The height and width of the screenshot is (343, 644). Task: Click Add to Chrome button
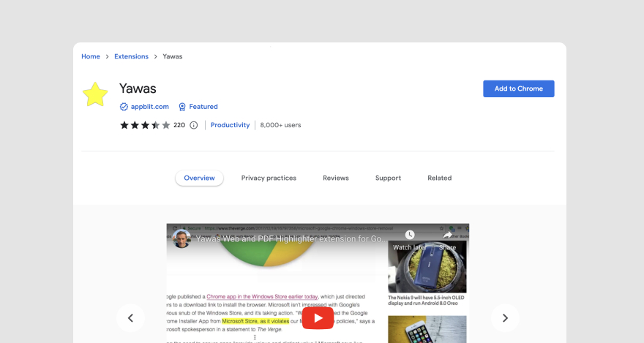[x=518, y=88]
